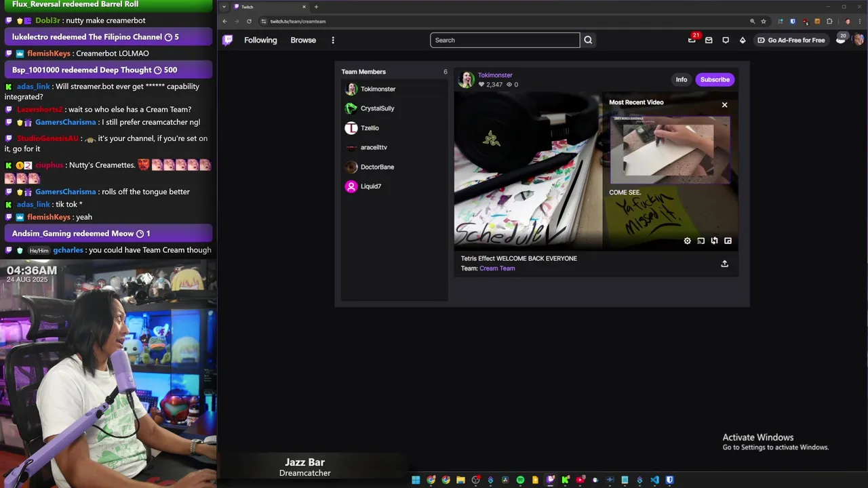Open the Windows Start menu
Screen dimensions: 868x488
pos(416,480)
